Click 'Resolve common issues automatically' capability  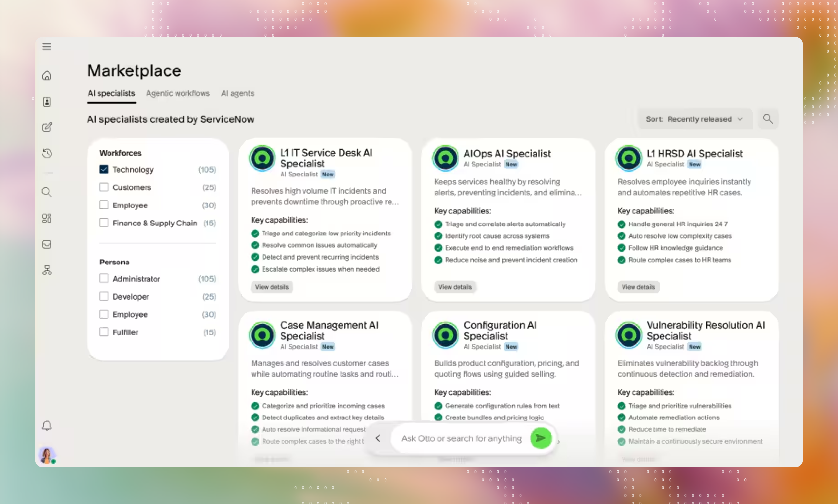pyautogui.click(x=319, y=245)
